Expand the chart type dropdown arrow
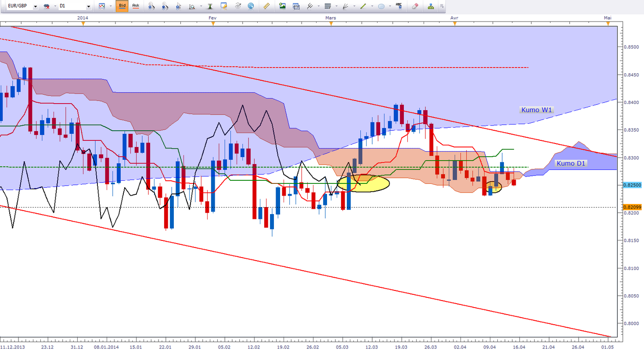644x351 pixels. 111,7
